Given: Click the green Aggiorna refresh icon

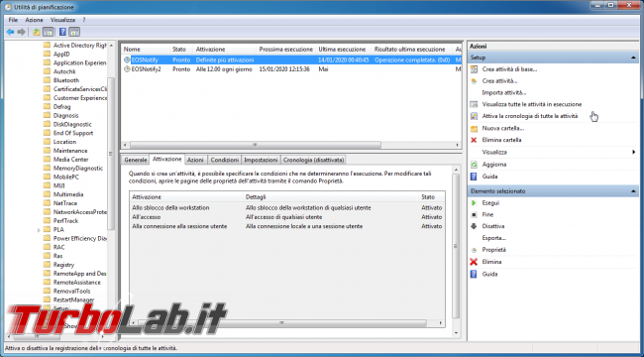Looking at the screenshot, I should click(x=474, y=164).
